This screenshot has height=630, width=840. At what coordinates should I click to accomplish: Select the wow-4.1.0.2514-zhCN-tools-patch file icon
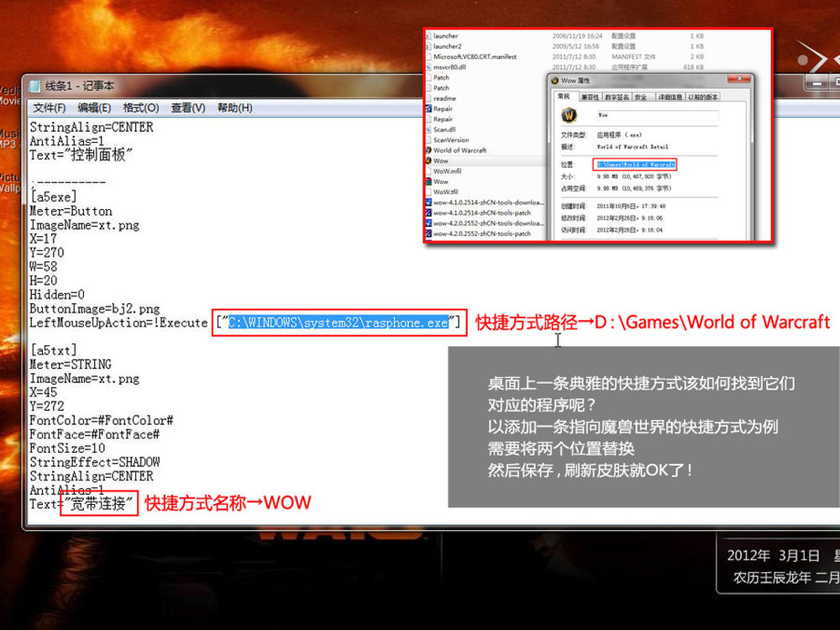[428, 213]
